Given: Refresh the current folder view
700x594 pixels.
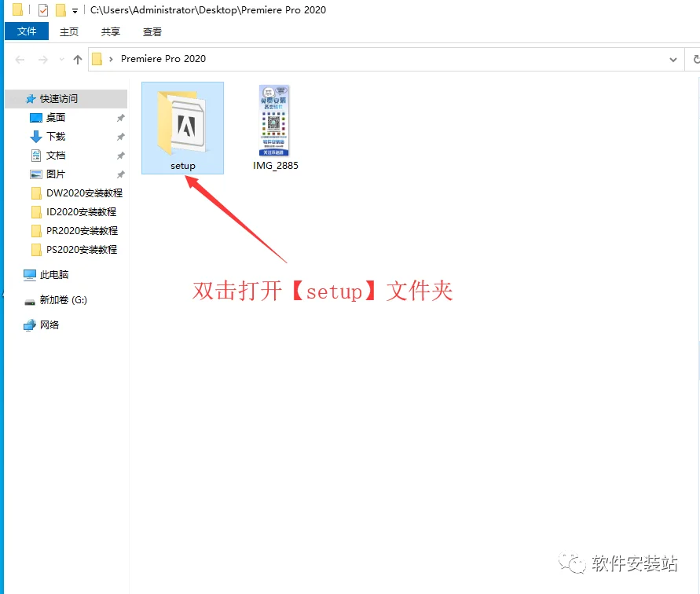Looking at the screenshot, I should click(x=695, y=59).
